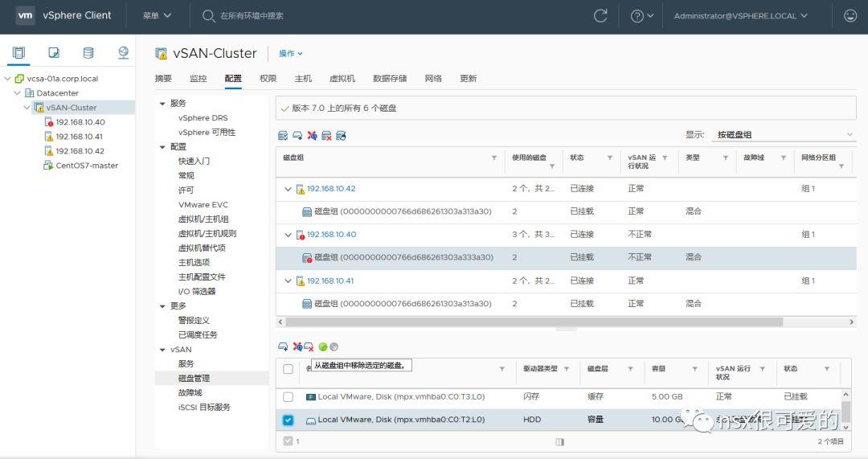
Task: Click the 类型 column filter icon
Action: [725, 158]
